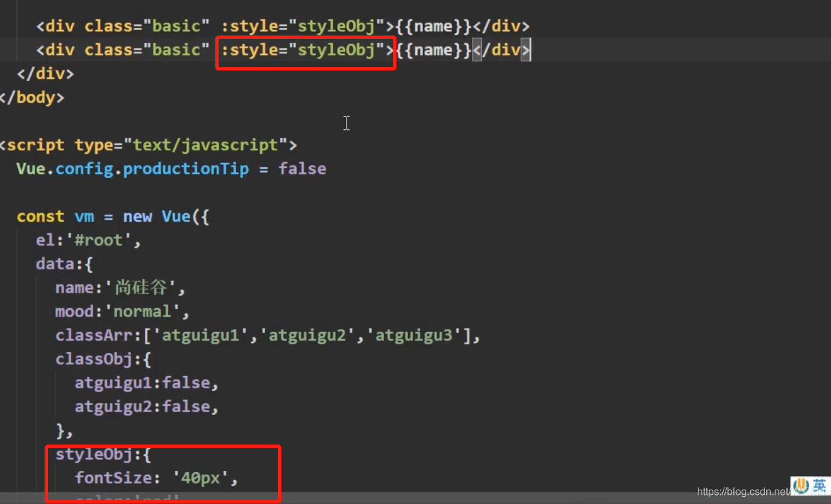Click the 'atguigu3' string in classArr
831x504 pixels.
coord(414,335)
